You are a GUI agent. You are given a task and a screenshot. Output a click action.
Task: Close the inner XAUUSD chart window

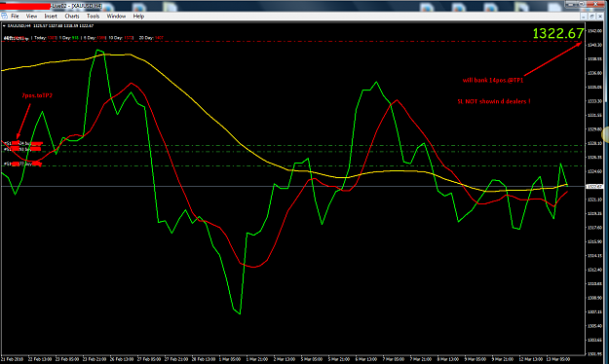click(599, 17)
